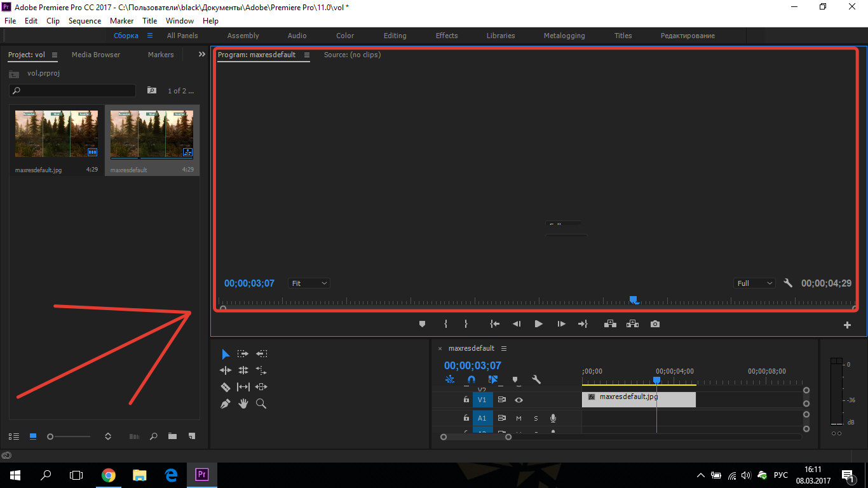
Task: Select the Razor tool
Action: [x=226, y=387]
